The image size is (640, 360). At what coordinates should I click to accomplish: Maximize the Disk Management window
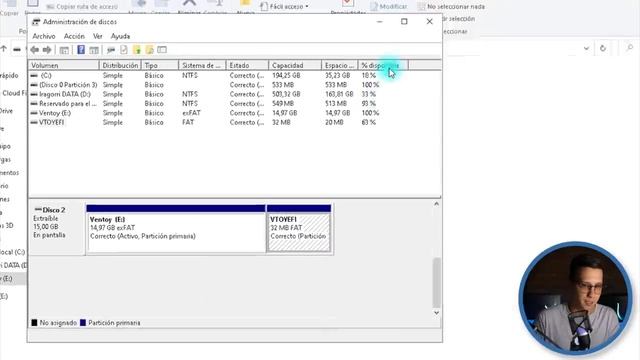click(x=404, y=22)
